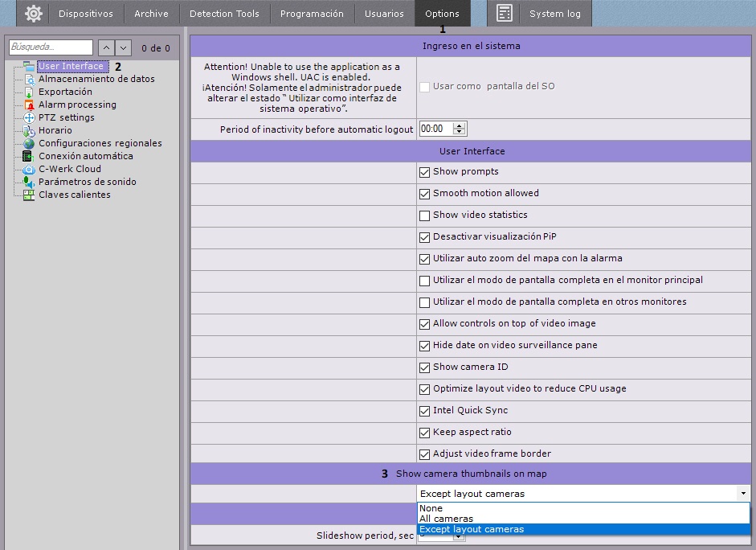
Task: Click the Alarm processing icon
Action: [29, 105]
